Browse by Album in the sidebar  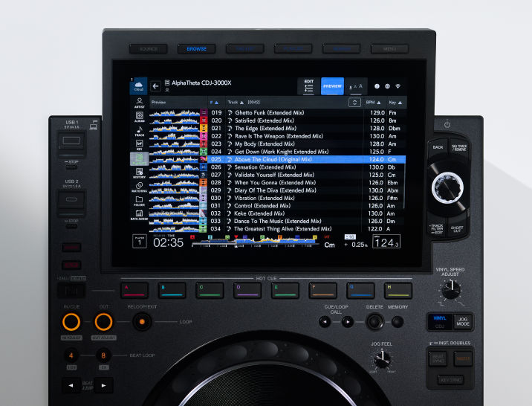point(139,117)
